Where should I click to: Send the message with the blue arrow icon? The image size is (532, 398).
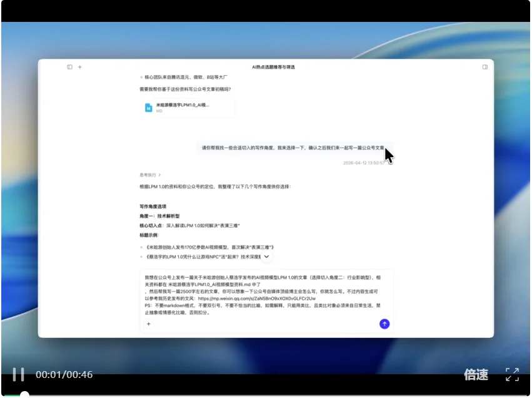click(383, 324)
